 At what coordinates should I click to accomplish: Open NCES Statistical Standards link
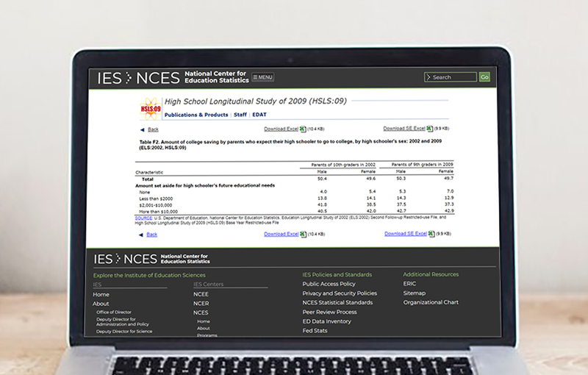pos(338,303)
